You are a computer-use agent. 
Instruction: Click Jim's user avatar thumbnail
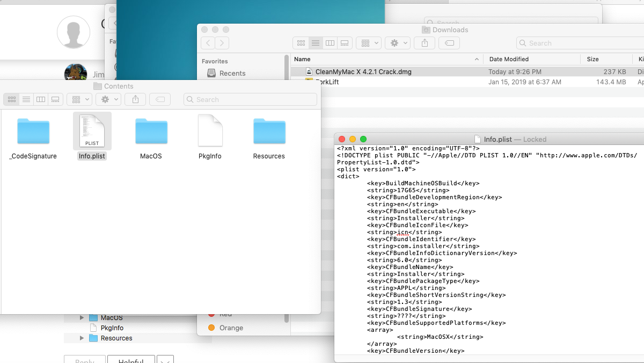coord(76,74)
